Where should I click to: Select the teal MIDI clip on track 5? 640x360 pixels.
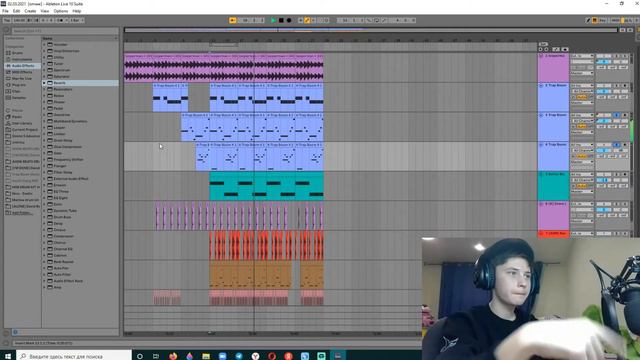tap(267, 186)
